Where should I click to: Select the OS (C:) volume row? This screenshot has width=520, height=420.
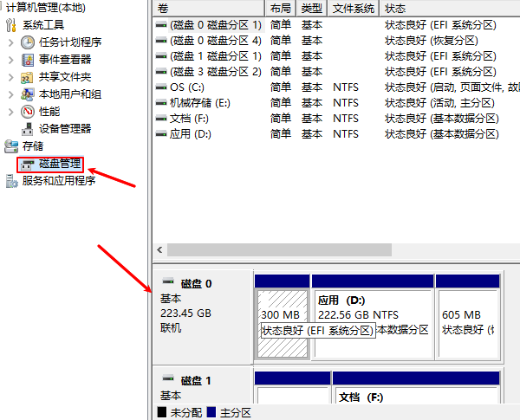tap(336, 87)
